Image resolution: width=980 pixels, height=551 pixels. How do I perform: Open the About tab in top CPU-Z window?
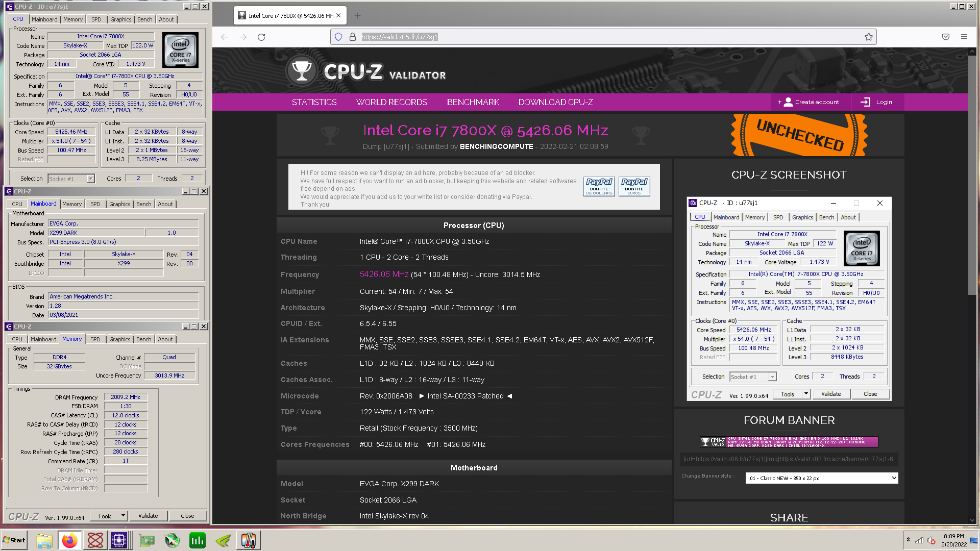[166, 19]
